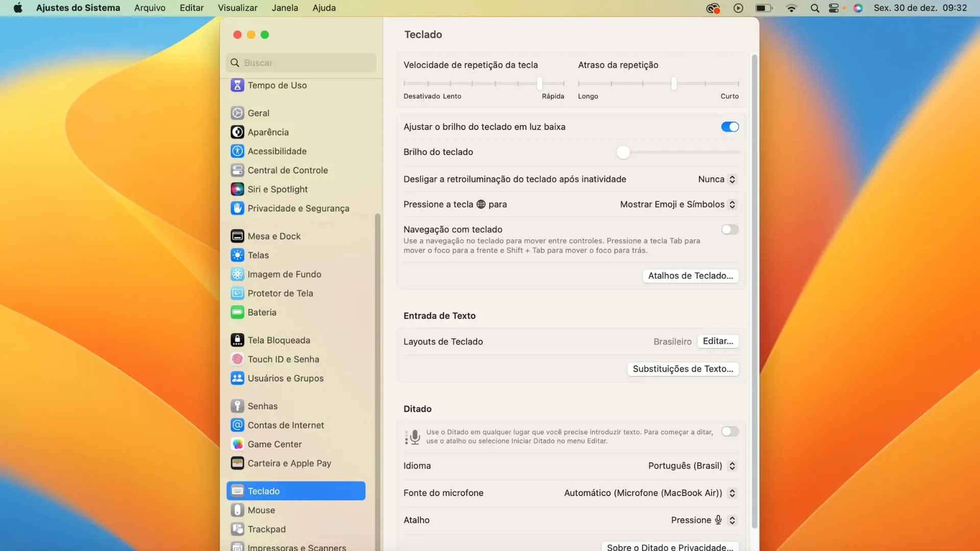Open Siri e Spotlight sidebar icon

click(x=237, y=189)
